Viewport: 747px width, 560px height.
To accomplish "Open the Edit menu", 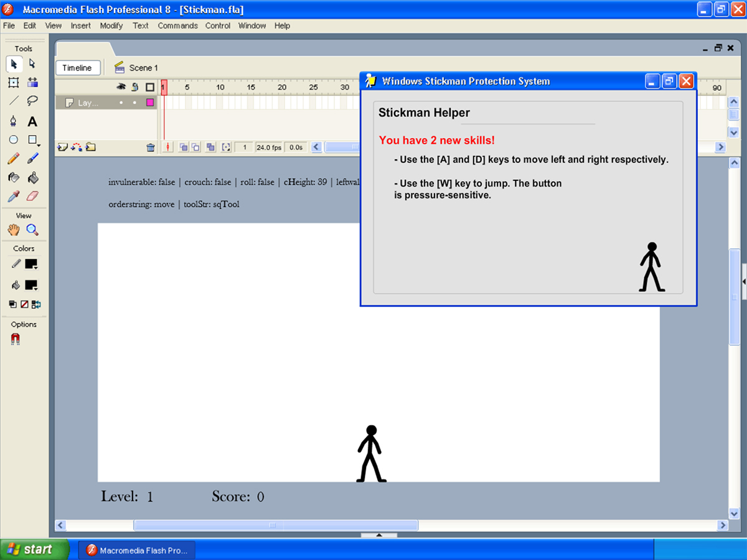I will coord(30,26).
